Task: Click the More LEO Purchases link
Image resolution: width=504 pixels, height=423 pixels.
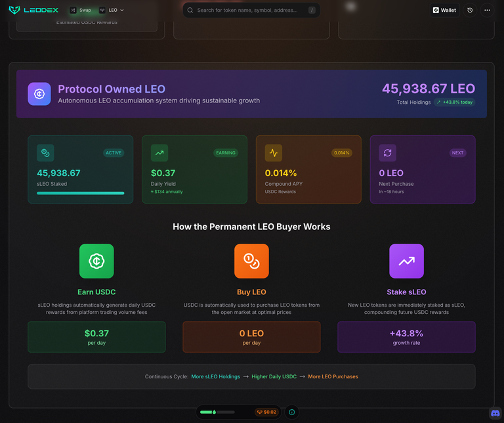Action: pyautogui.click(x=333, y=376)
